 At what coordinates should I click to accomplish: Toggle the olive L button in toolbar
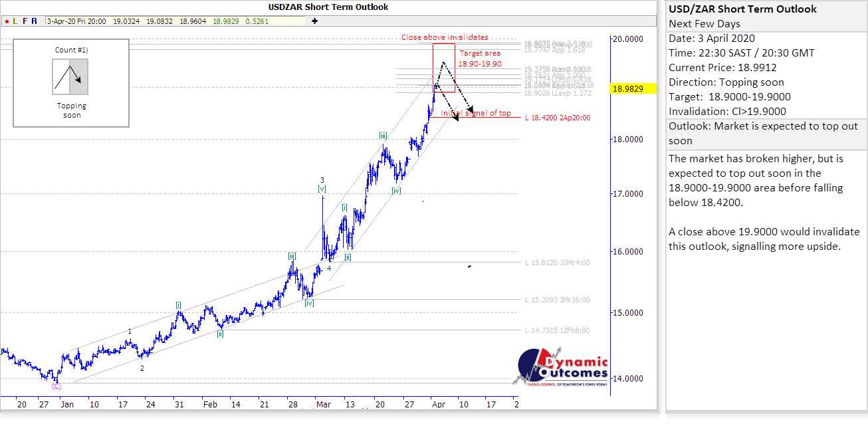point(15,21)
